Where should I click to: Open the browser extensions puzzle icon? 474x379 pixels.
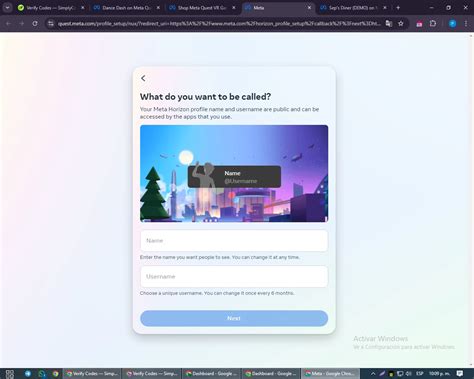tap(433, 23)
